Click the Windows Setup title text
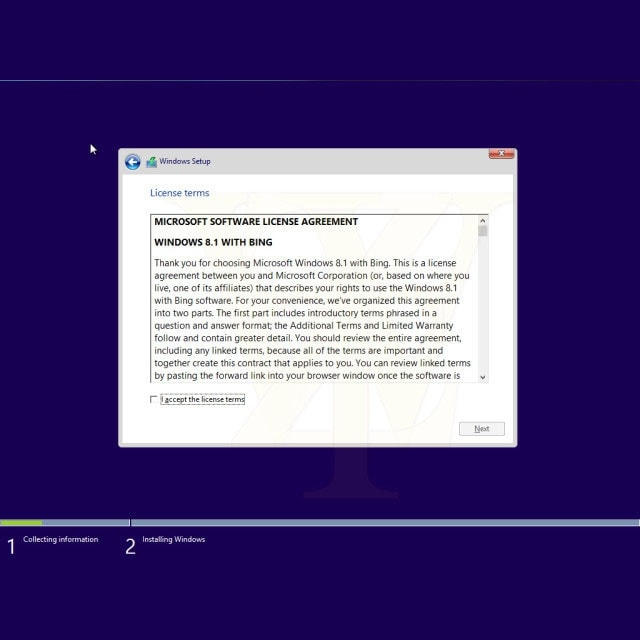 184,161
